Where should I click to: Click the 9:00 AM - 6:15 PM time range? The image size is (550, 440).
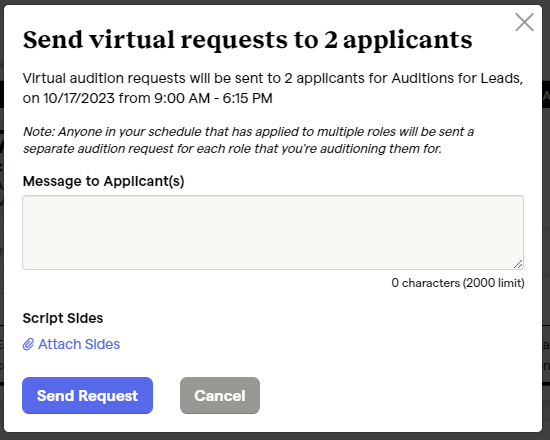213,98
